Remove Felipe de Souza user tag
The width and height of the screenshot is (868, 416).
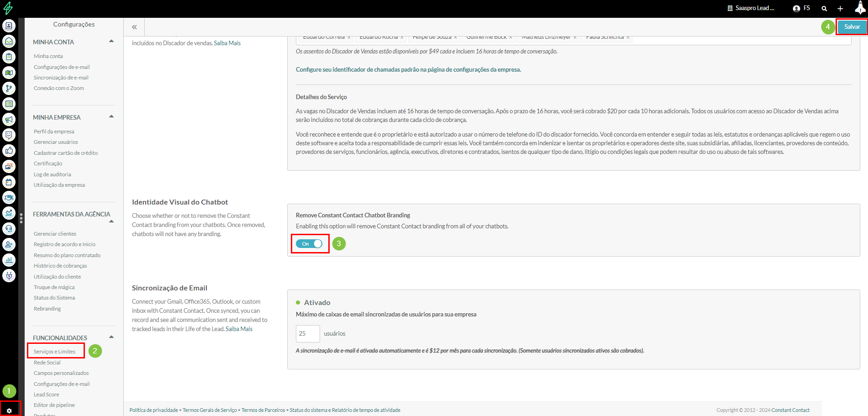coord(455,37)
